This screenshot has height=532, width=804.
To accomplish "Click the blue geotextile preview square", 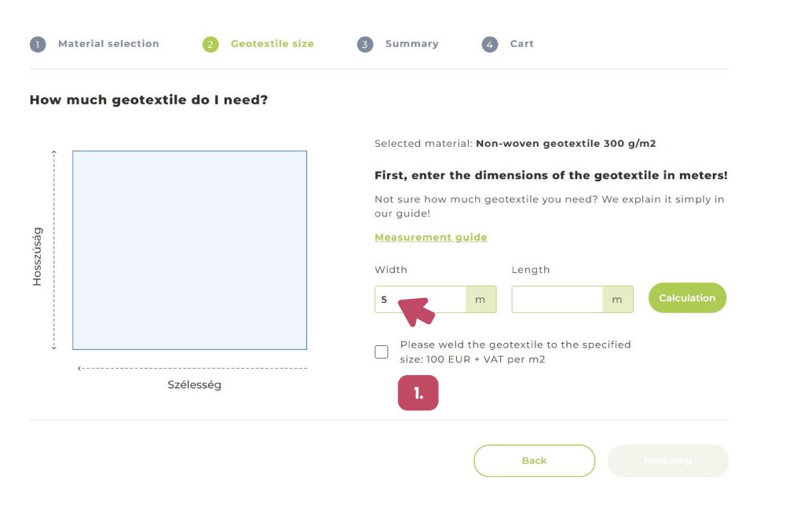I will point(189,250).
